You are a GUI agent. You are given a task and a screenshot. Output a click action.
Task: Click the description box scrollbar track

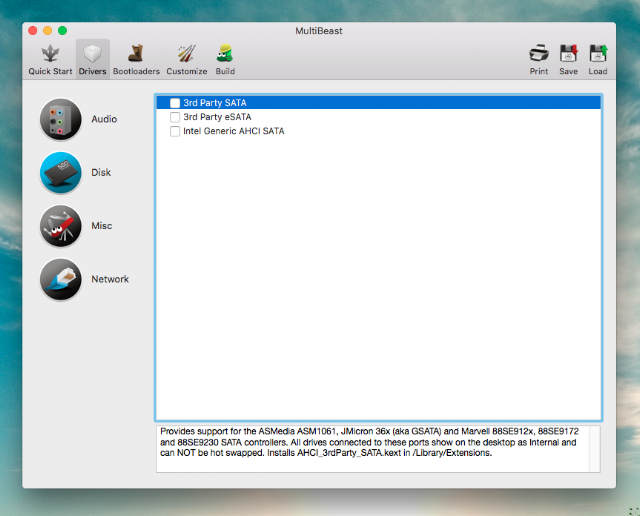pyautogui.click(x=595, y=449)
